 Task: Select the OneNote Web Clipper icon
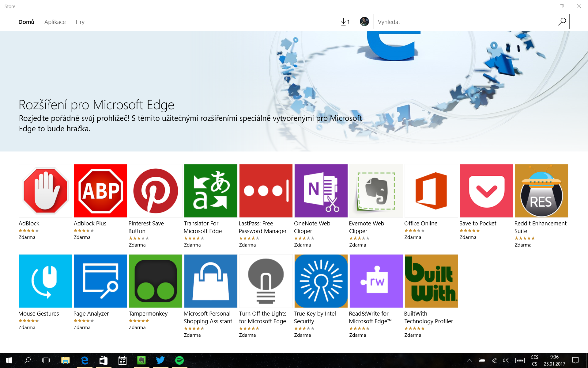(321, 191)
